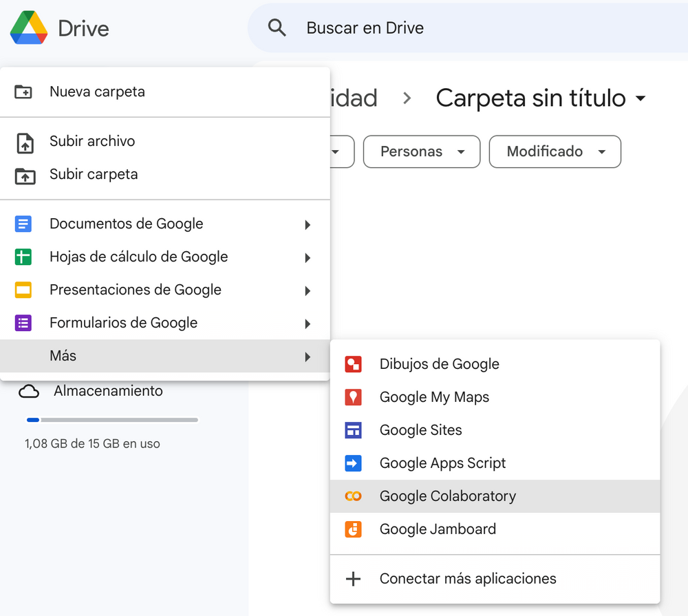Viewport: 688px width, 616px height.
Task: Open Google Colaboratory from the submenu icon
Action: 354,496
